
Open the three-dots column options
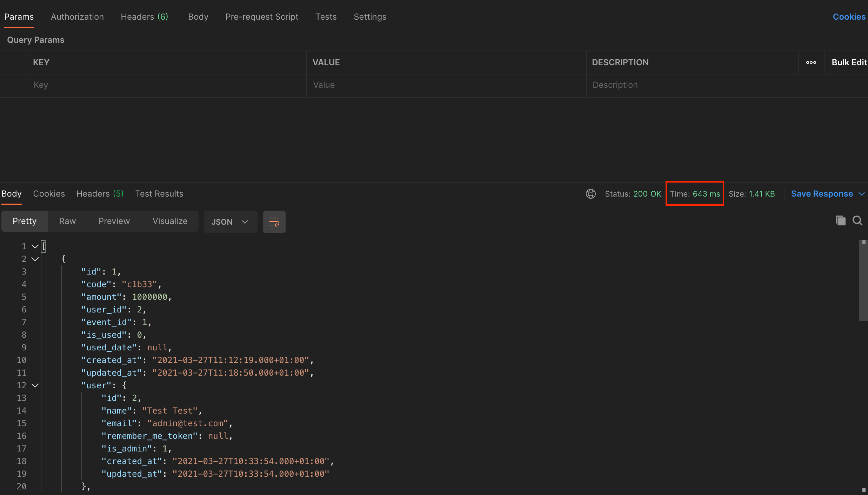click(x=811, y=62)
